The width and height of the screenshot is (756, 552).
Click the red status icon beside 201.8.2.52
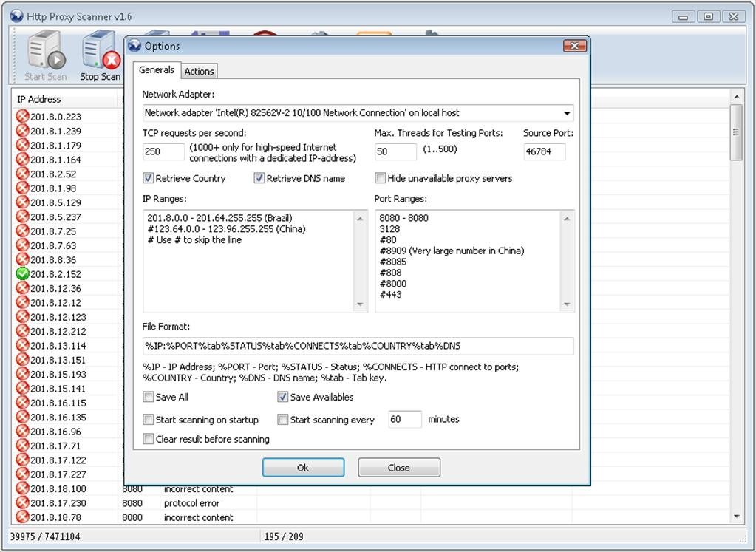22,174
